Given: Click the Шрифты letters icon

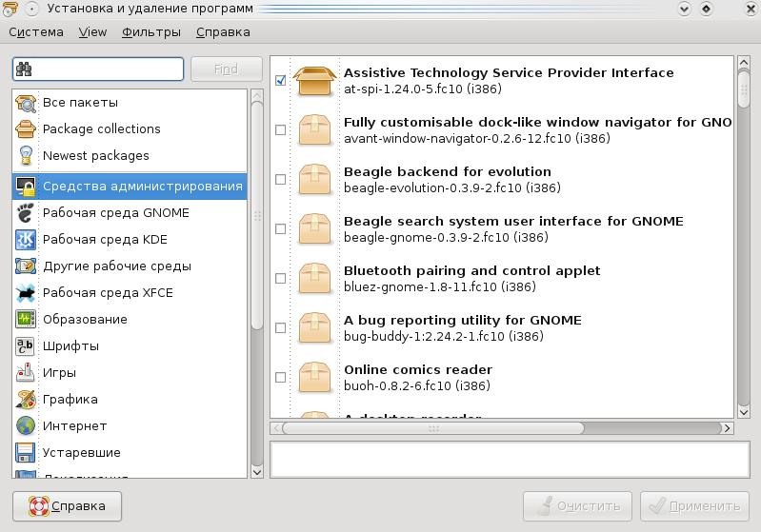Looking at the screenshot, I should (26, 346).
